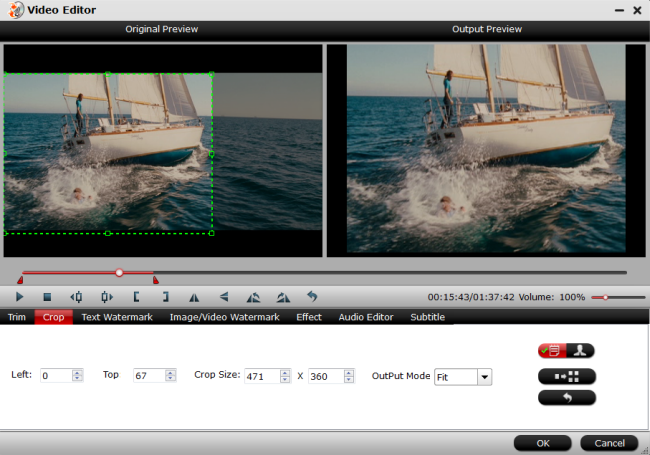This screenshot has height=455, width=650.
Task: Click the Top crop value field
Action: (x=149, y=375)
